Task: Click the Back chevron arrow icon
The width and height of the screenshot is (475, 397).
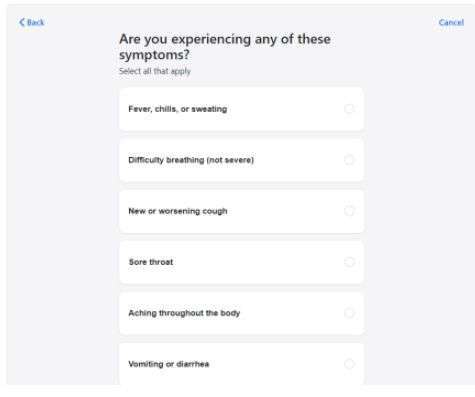Action: pyautogui.click(x=22, y=22)
